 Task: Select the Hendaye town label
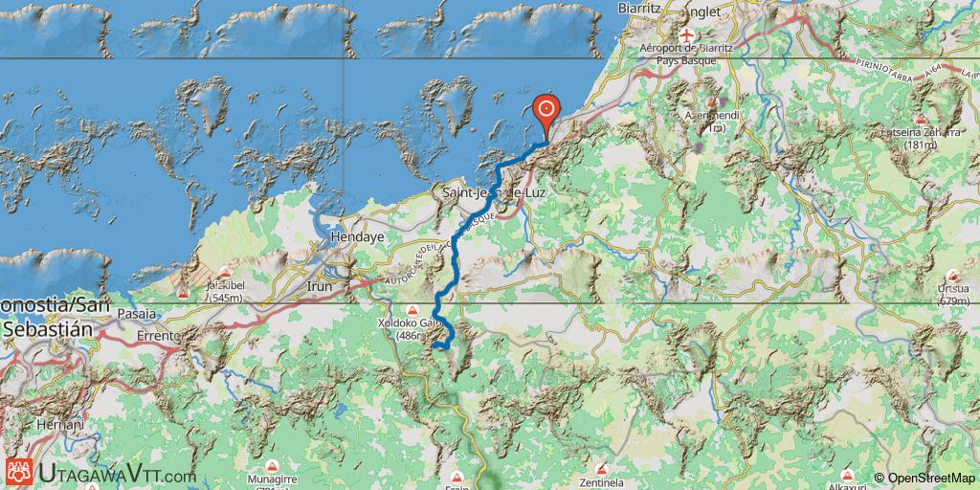coord(357,237)
